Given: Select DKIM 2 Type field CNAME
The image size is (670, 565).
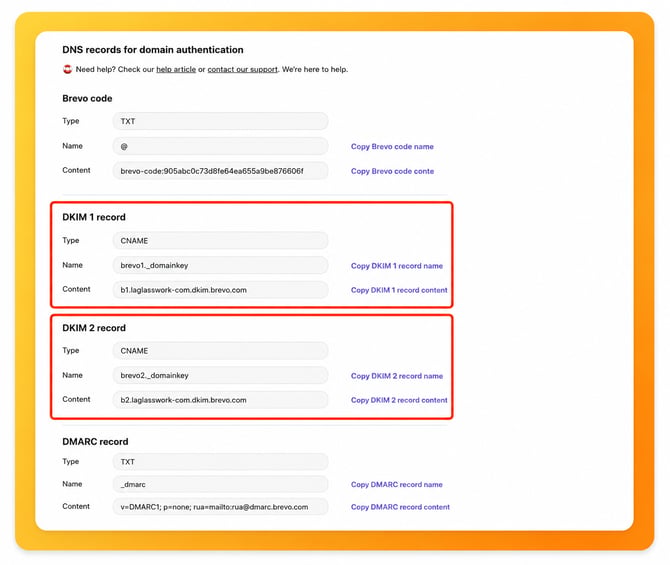Looking at the screenshot, I should (220, 351).
